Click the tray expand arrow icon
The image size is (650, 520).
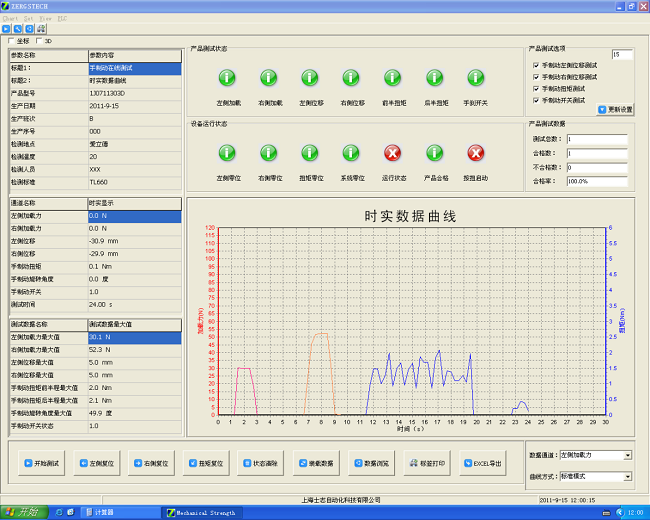click(620, 513)
